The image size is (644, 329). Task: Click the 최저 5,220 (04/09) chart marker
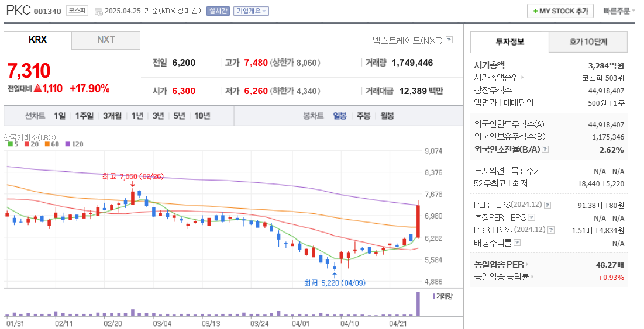pos(335,283)
